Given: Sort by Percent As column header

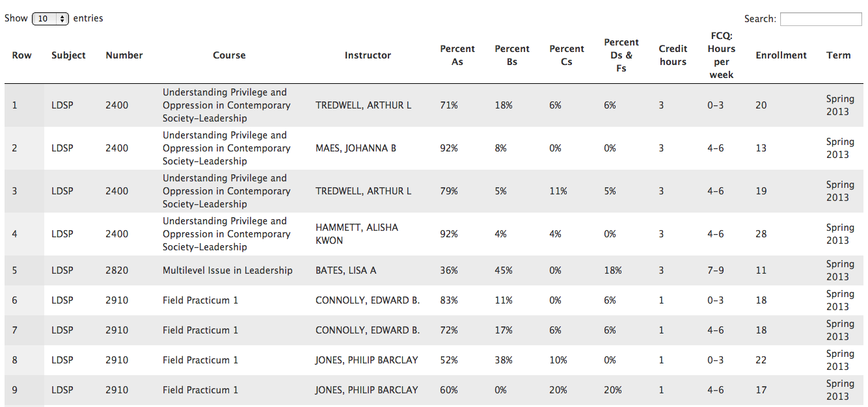Looking at the screenshot, I should point(457,56).
